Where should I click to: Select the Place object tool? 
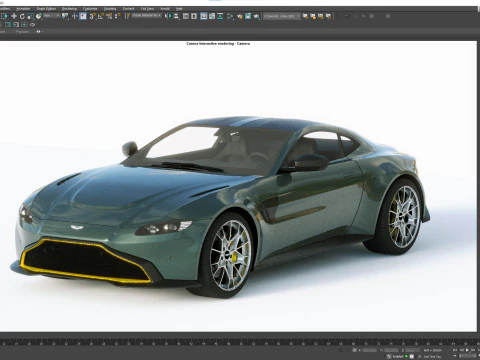[39, 16]
